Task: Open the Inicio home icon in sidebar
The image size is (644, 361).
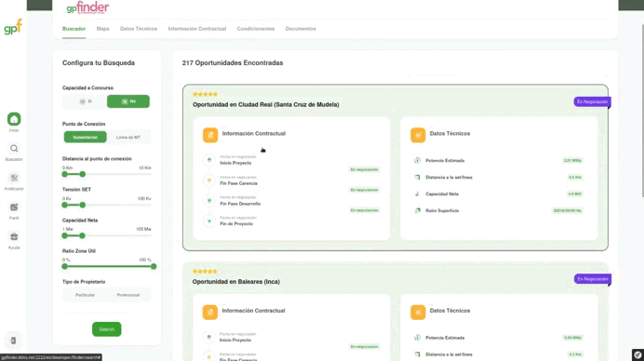Action: [14, 119]
